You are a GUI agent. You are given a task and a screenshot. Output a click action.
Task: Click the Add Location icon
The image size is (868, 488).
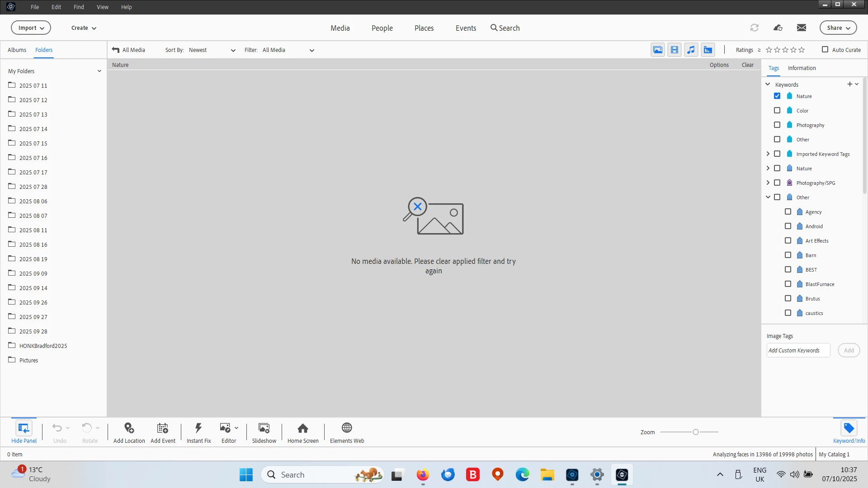tap(129, 428)
